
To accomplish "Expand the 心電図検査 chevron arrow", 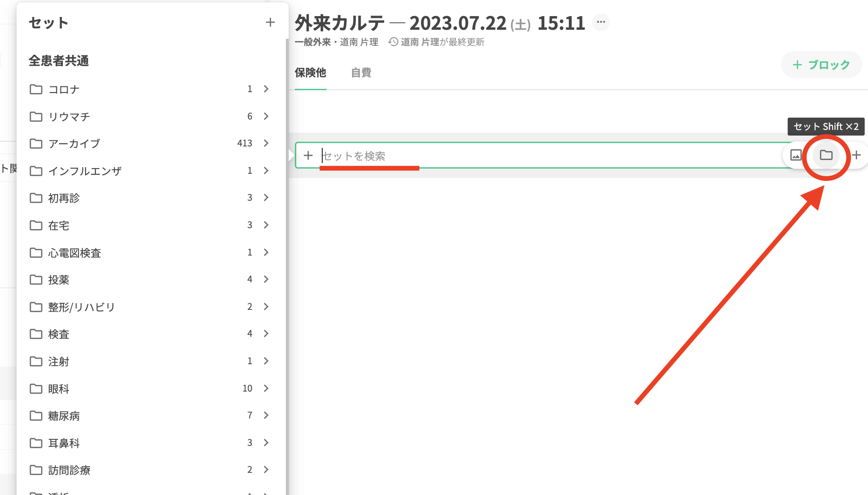I will (x=266, y=252).
